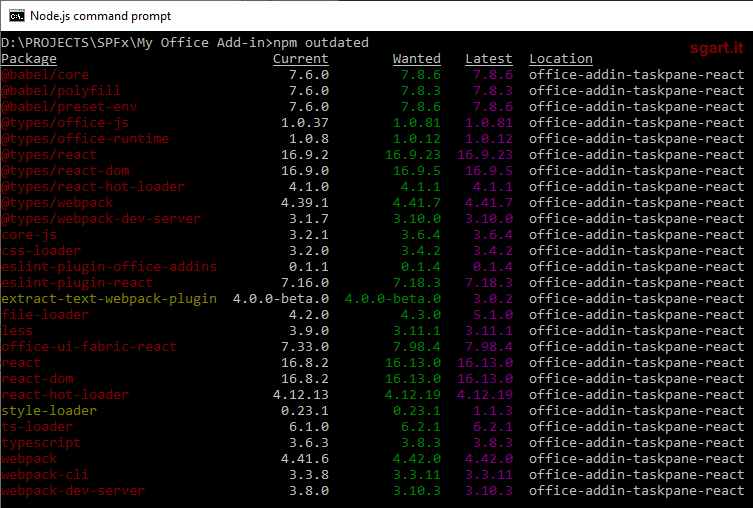Click the 'Latest' column header
This screenshot has height=508, width=753.
488,59
